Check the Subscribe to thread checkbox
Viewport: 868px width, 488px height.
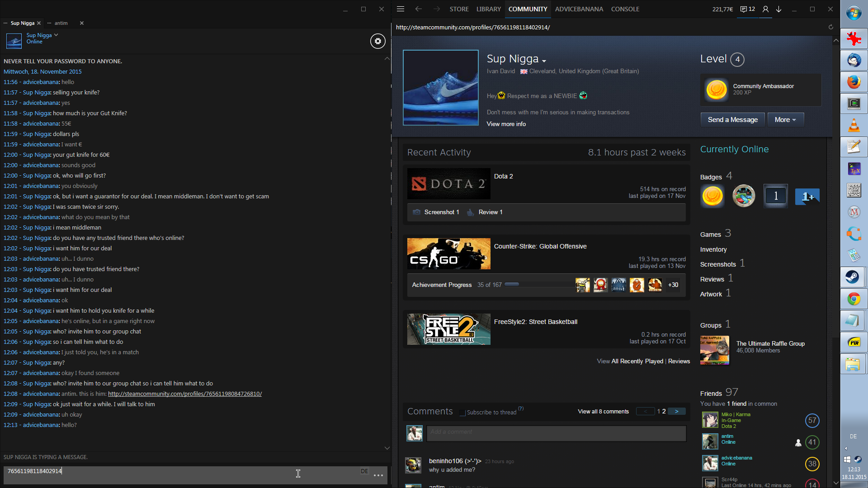pos(462,413)
